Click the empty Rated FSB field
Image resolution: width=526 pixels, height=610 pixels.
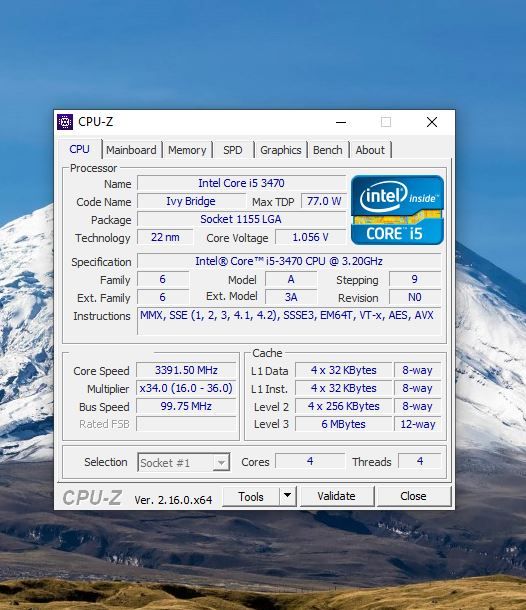pos(186,424)
